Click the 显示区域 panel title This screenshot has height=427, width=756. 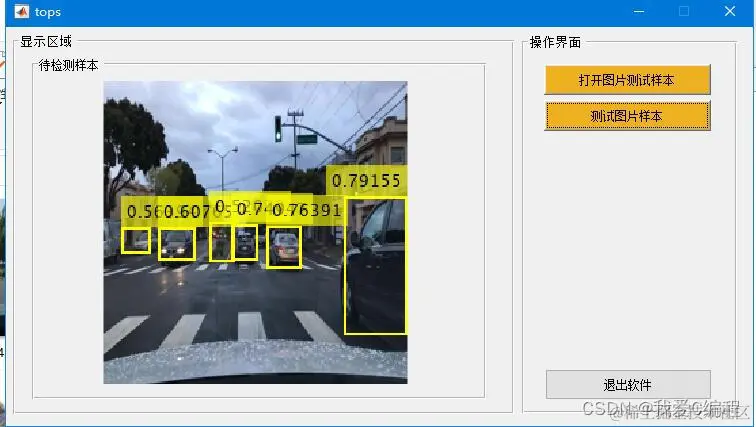(x=46, y=42)
